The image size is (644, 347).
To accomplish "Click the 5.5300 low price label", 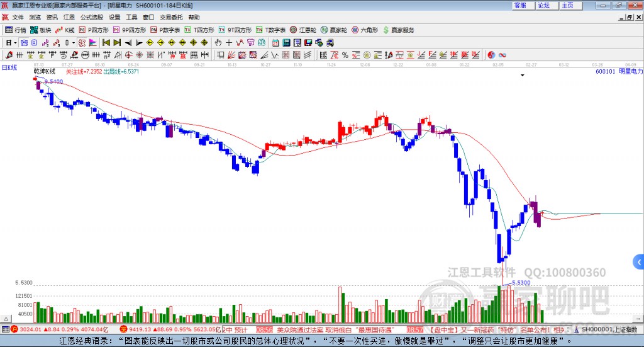I will coord(521,283).
